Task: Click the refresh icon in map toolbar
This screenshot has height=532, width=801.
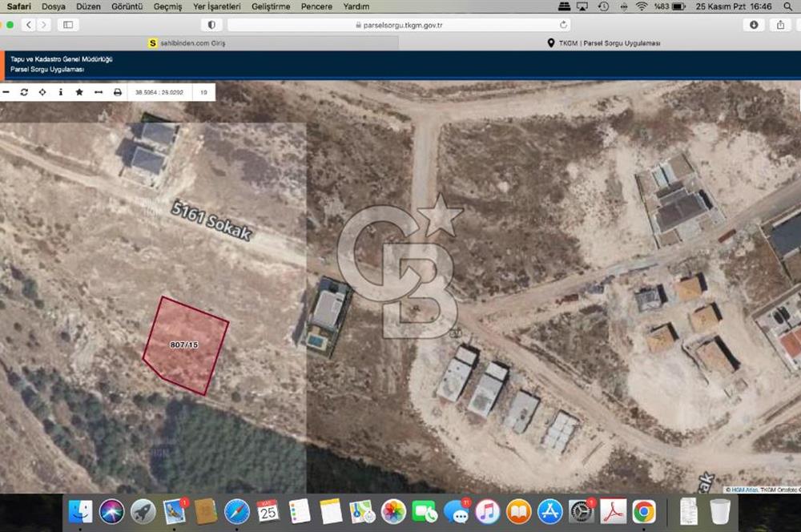Action: point(25,92)
